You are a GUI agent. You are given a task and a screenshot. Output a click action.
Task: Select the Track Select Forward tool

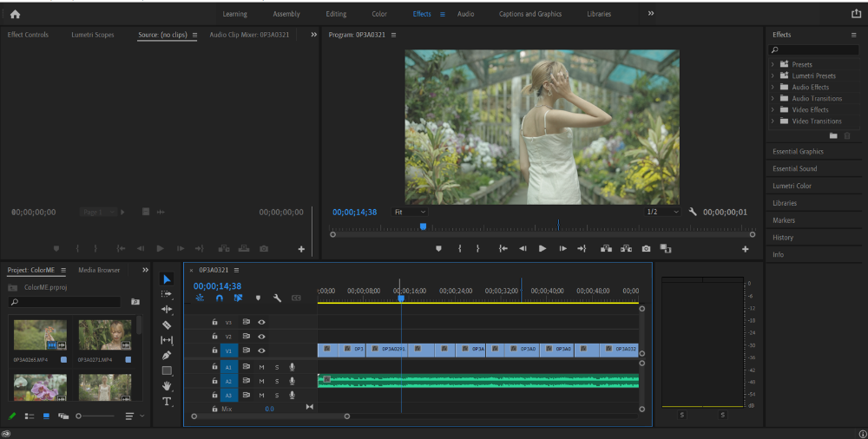click(x=167, y=294)
